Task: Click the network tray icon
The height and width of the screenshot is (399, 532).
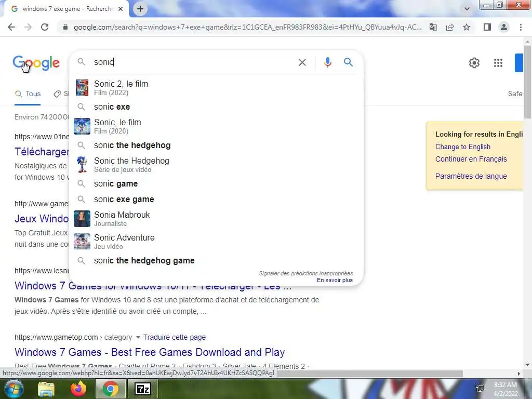Action: coord(480,389)
